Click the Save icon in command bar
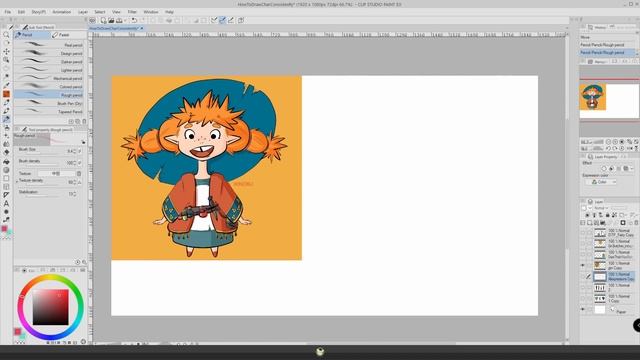 (119, 20)
